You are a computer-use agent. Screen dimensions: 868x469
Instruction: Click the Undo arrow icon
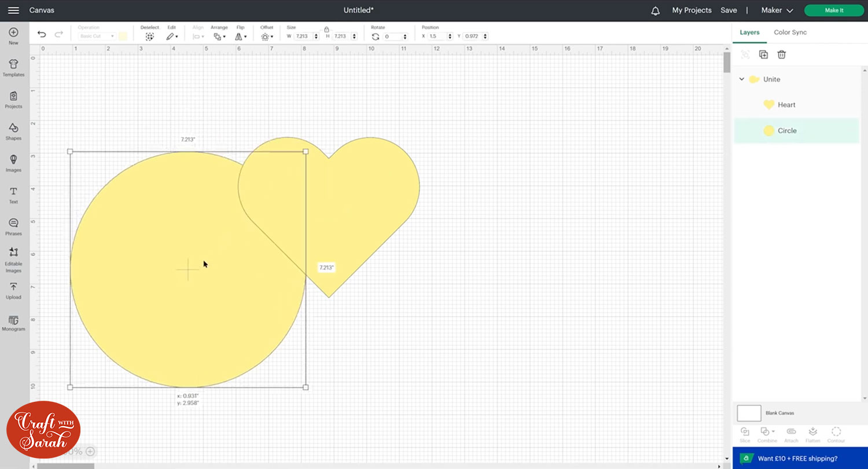[42, 35]
